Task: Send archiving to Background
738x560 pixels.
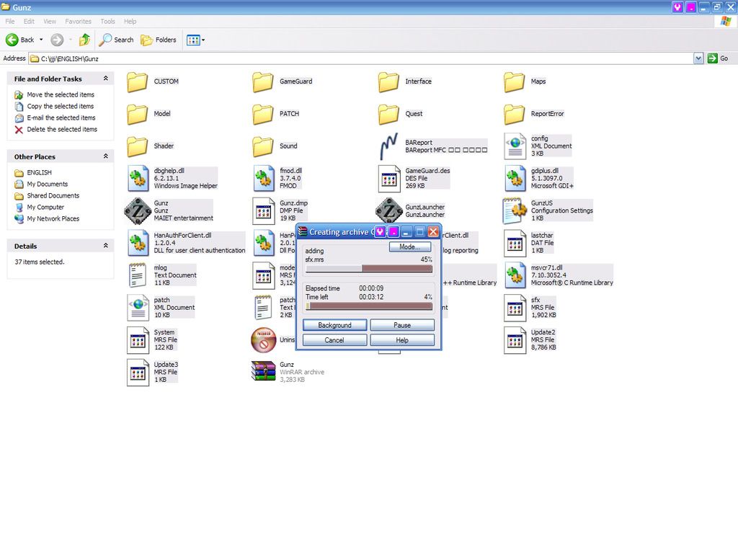Action: (334, 325)
